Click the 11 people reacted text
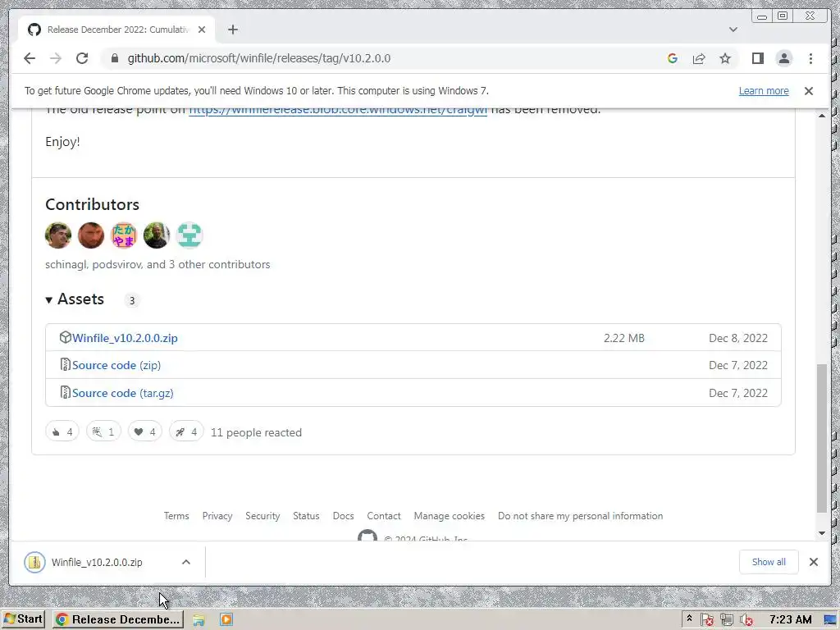840x630 pixels. coord(256,432)
